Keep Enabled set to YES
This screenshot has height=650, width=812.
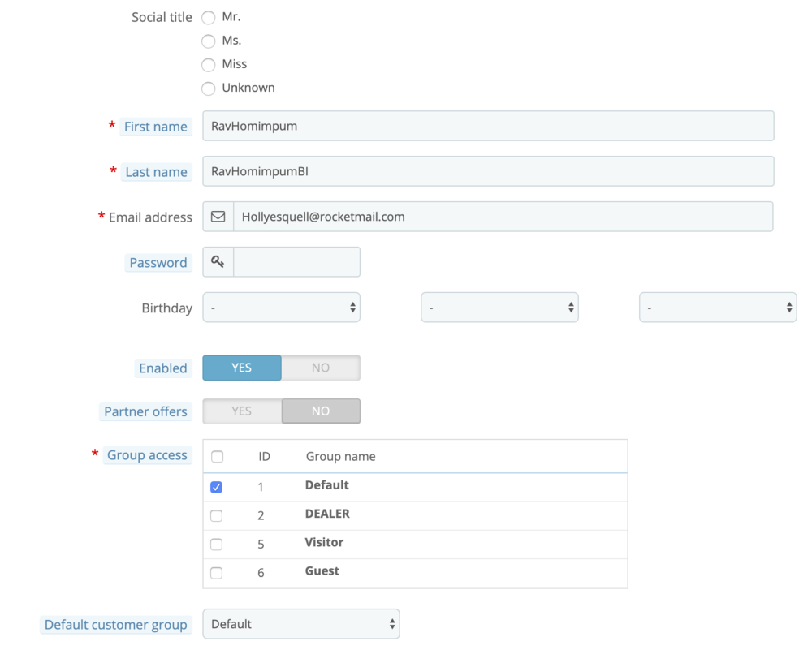click(241, 368)
